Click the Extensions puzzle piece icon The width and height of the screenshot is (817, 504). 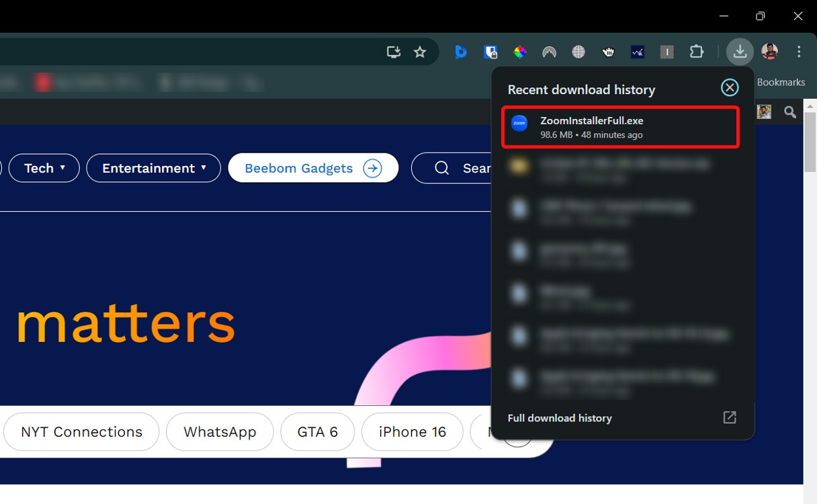(x=697, y=52)
